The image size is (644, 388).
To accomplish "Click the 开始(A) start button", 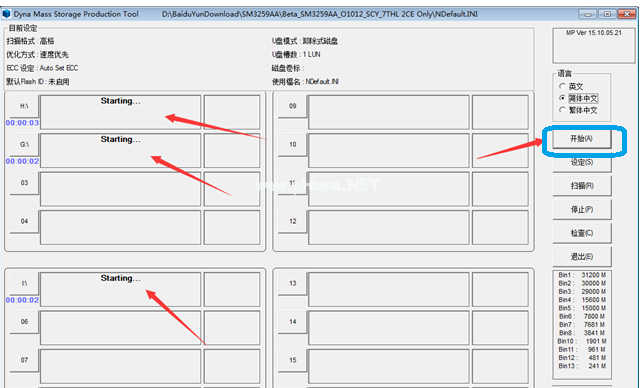I will pos(582,139).
